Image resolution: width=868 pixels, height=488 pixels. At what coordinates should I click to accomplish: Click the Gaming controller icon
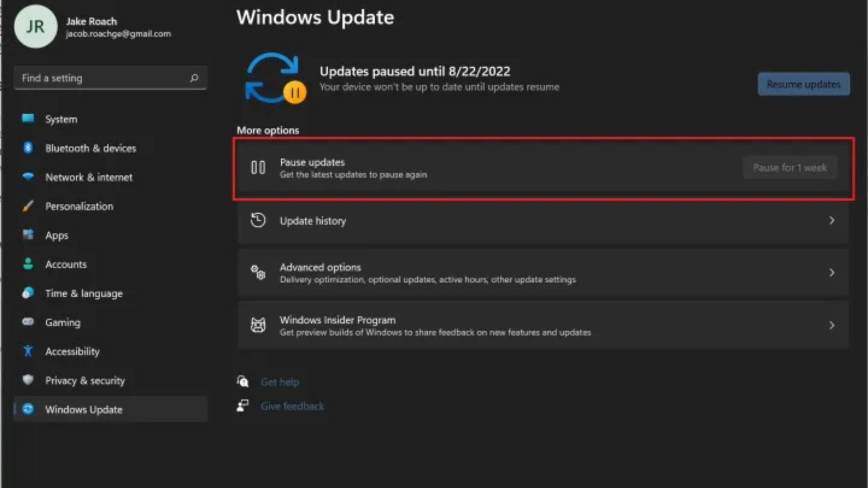coord(28,322)
